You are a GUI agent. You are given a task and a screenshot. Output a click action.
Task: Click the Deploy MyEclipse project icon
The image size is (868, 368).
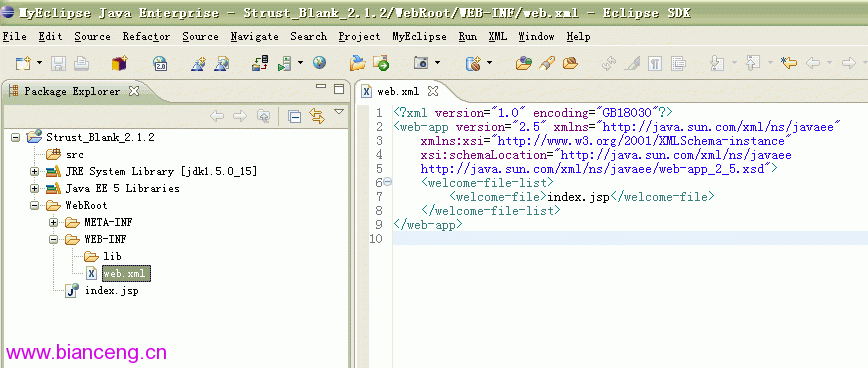coord(260,63)
